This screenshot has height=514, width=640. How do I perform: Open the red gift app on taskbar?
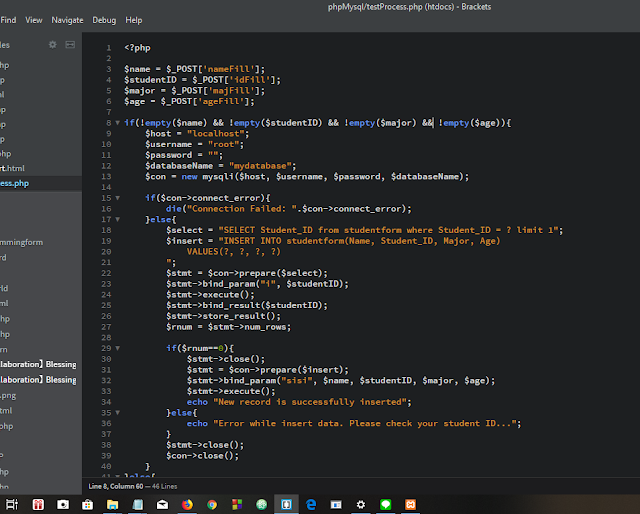pyautogui.click(x=38, y=505)
